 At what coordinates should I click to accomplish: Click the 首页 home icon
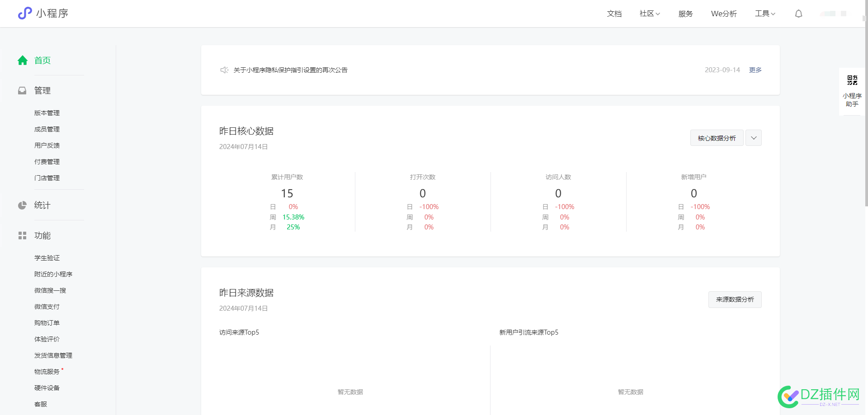click(x=23, y=61)
